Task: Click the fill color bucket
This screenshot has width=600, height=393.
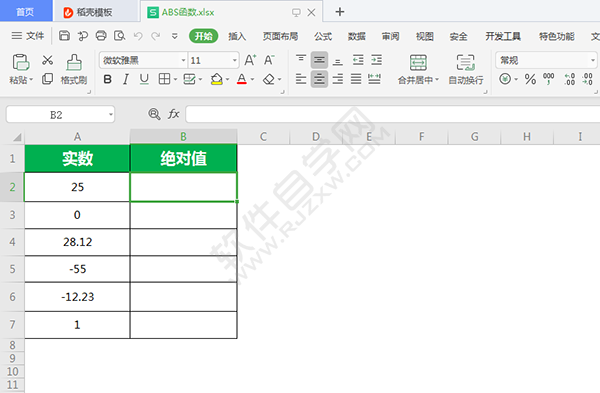Action: [x=217, y=79]
